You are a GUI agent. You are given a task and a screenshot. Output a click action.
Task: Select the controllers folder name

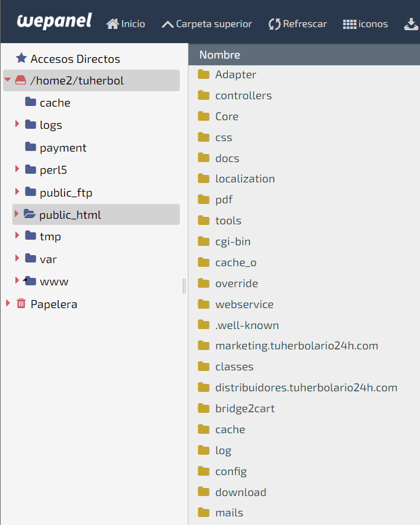click(x=243, y=96)
